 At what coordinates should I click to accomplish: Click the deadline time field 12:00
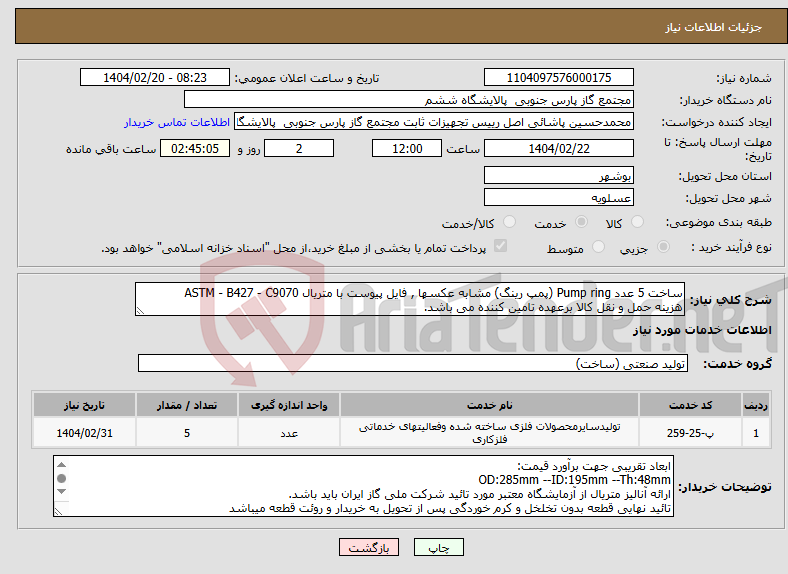(x=407, y=148)
